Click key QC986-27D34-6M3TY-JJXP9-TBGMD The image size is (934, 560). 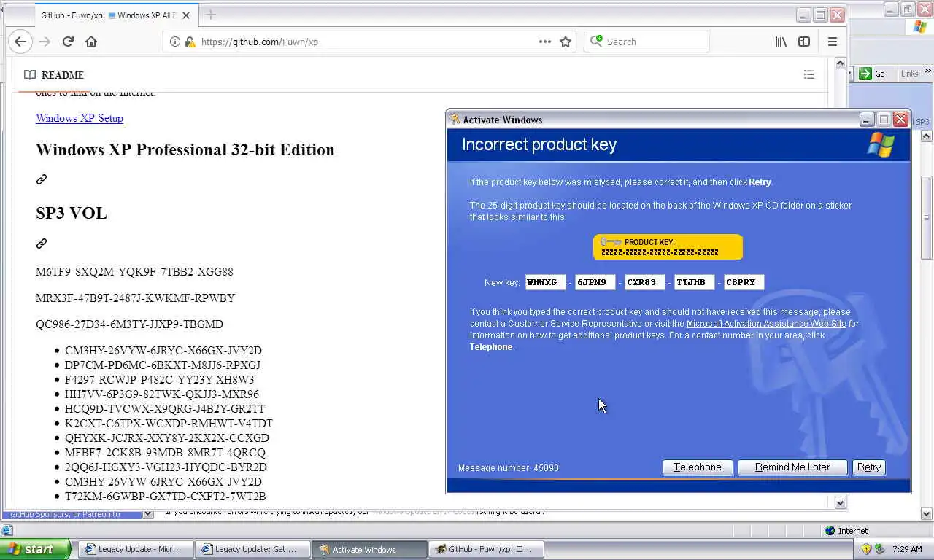coord(129,324)
